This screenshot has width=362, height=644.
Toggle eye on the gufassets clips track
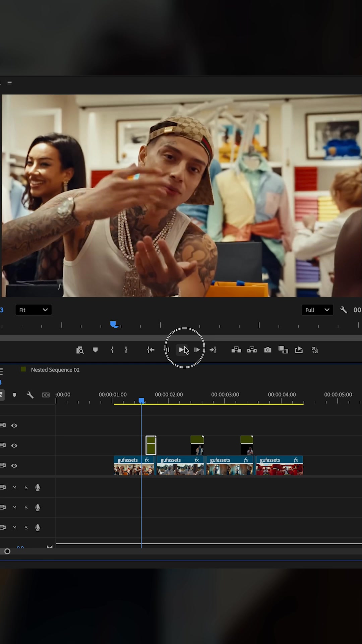pyautogui.click(x=14, y=466)
